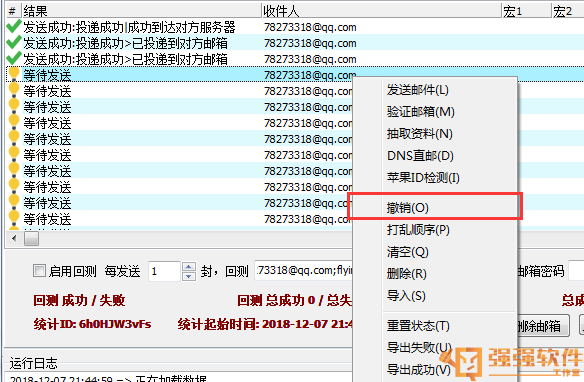Select the 发送成功:投递成功|成功到达对方服务器 row text
This screenshot has width=584, height=382.
[x=129, y=27]
